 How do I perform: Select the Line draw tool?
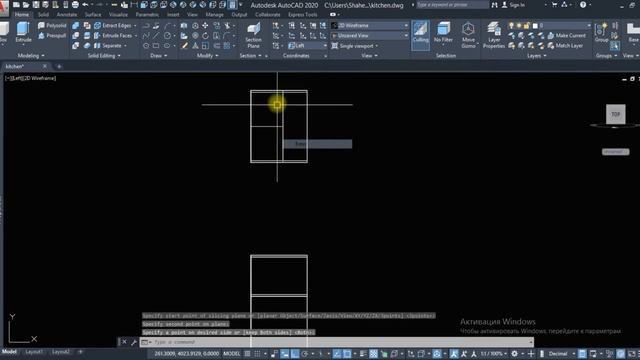pos(156,36)
